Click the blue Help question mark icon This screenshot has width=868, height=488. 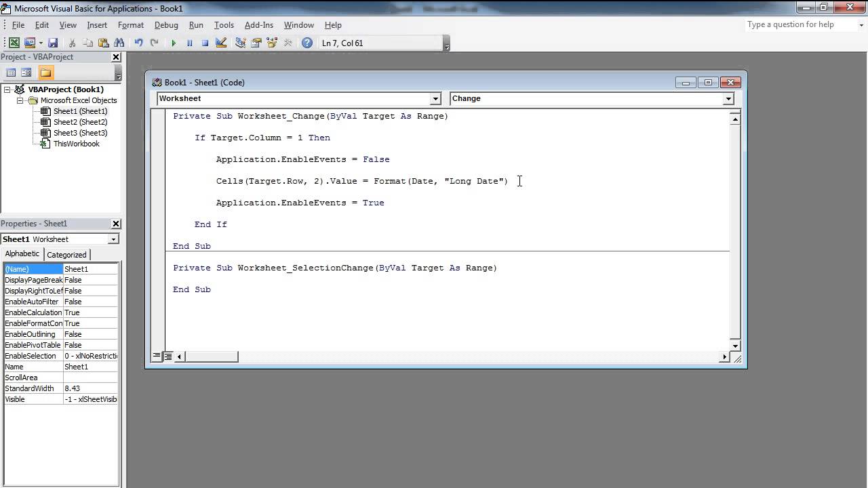click(x=307, y=43)
